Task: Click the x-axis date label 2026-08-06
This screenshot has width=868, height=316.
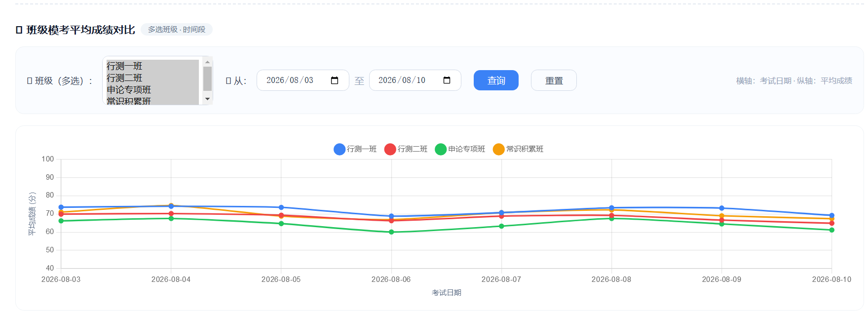Action: click(x=391, y=279)
